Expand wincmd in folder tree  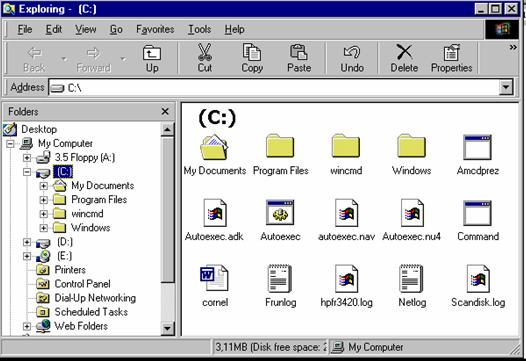(43, 214)
